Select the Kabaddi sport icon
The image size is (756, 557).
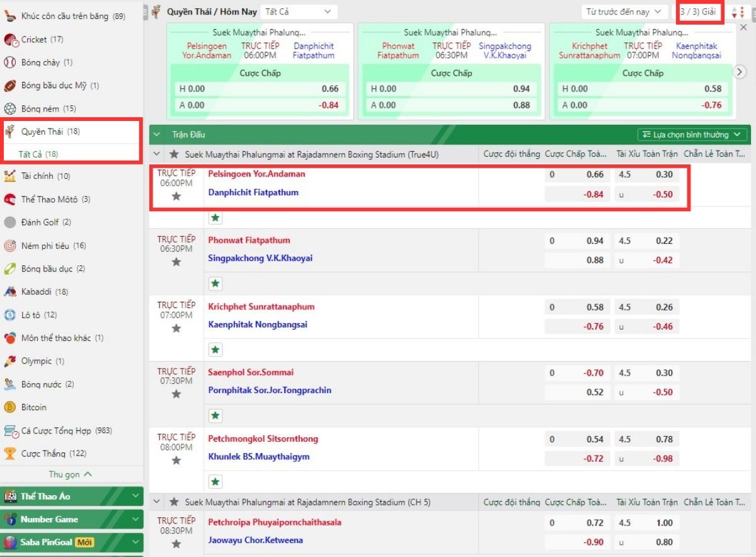[x=10, y=292]
